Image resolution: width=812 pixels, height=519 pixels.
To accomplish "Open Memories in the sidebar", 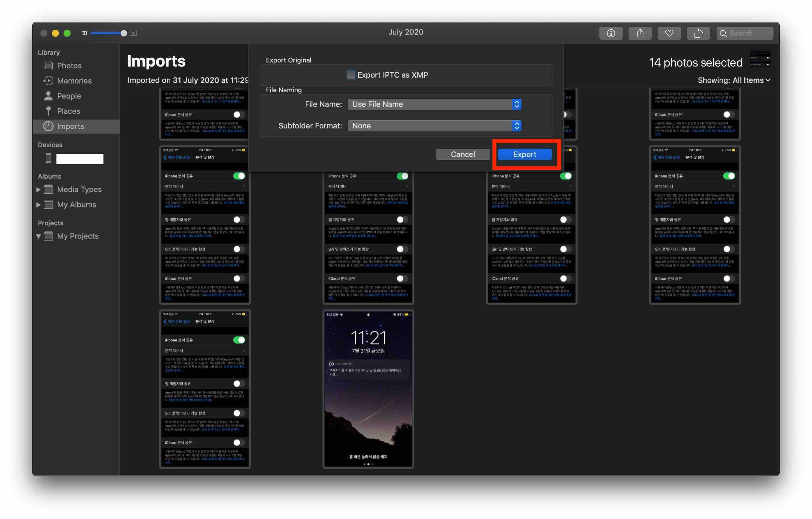I will coord(74,81).
